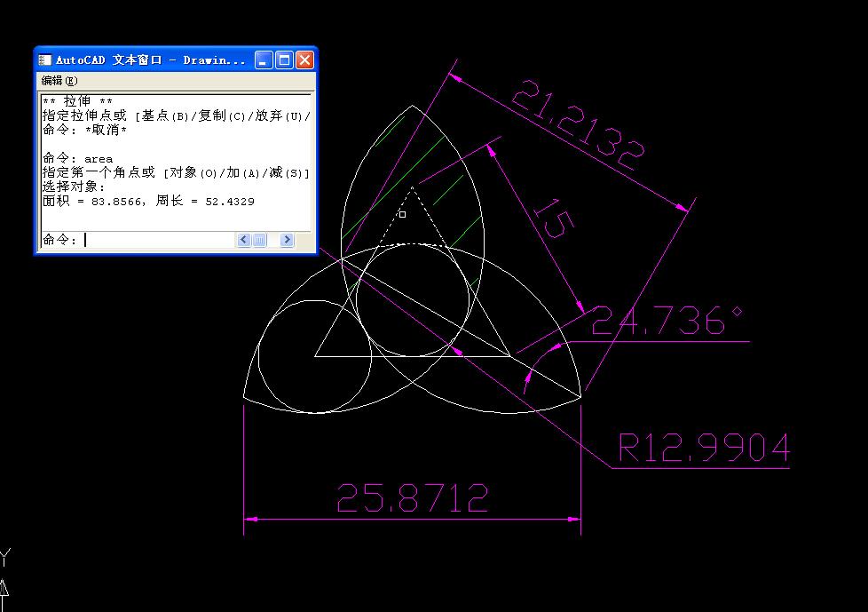Click the left scroll arrow in the text window
868x612 pixels.
tap(243, 239)
